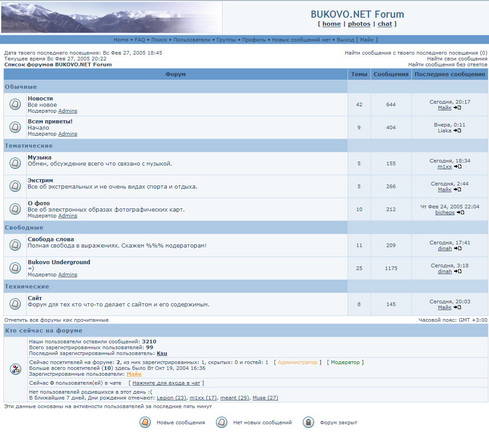Image resolution: width=489 pixels, height=434 pixels.
Task: Open online user Майк profile in orange
Action: (x=134, y=374)
